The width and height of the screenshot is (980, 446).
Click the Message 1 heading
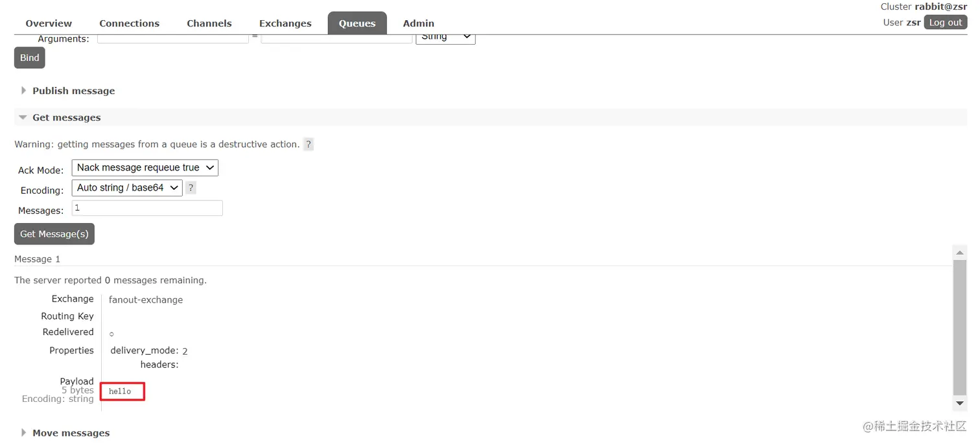(x=37, y=259)
